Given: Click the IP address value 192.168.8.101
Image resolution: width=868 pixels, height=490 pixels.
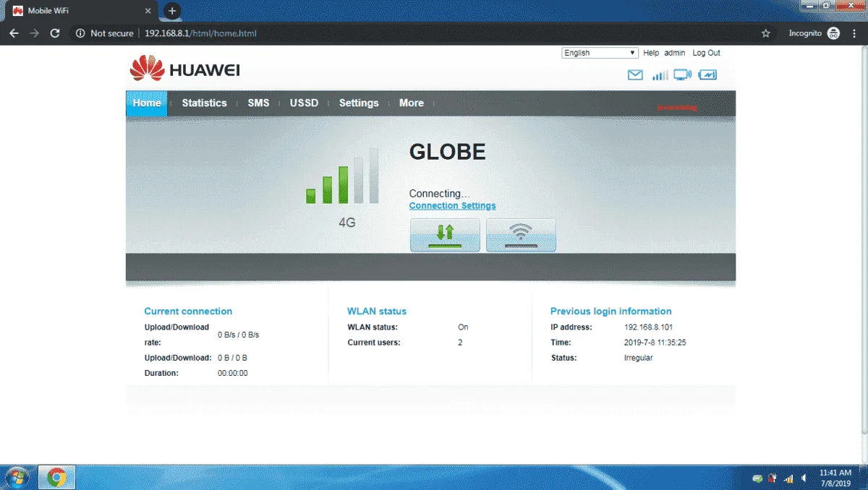Looking at the screenshot, I should pos(649,327).
